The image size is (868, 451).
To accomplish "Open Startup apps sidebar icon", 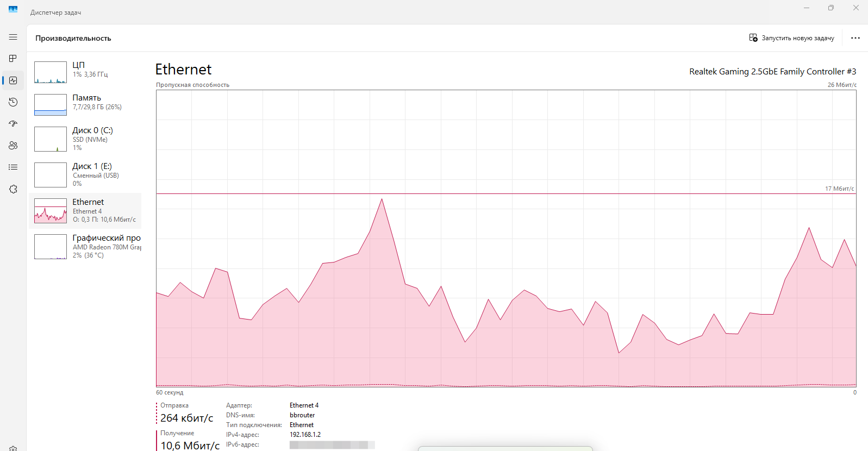I will click(x=13, y=124).
